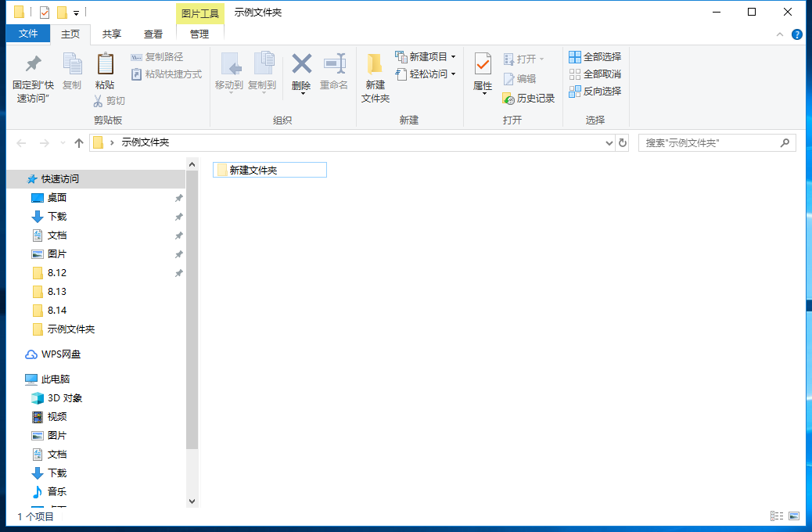Switch to the Share (共享) tab

[111, 34]
